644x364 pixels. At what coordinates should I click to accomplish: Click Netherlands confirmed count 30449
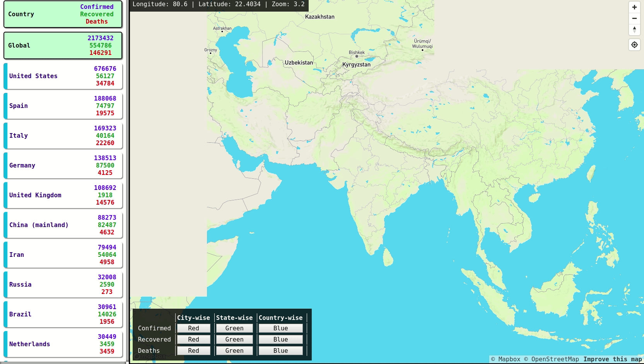[107, 337]
